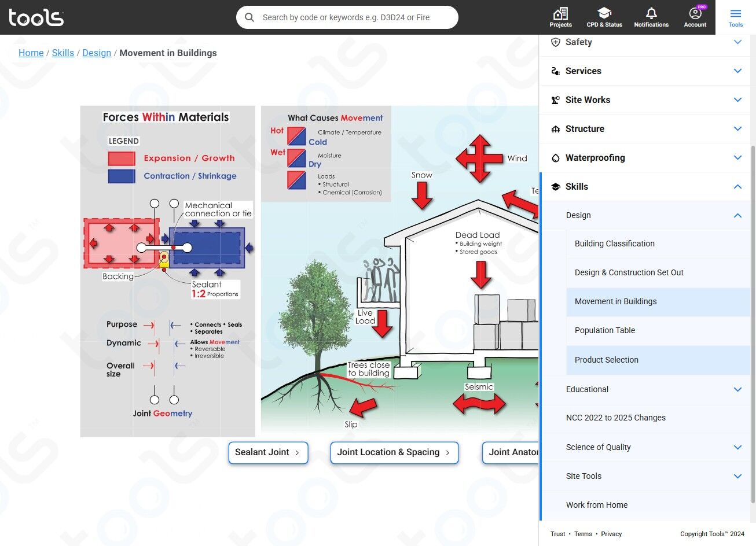Click the Copyright Tools 2024 text
The image size is (756, 546).
pyautogui.click(x=712, y=534)
